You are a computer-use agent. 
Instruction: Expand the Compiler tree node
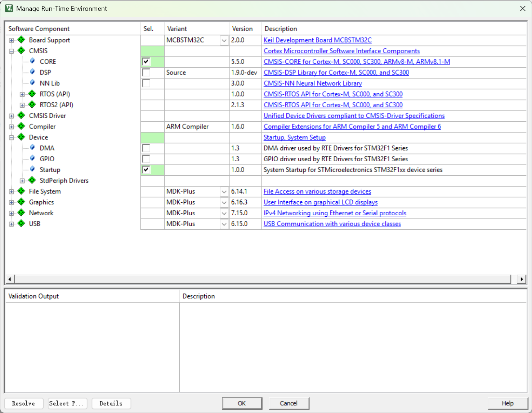pyautogui.click(x=12, y=127)
